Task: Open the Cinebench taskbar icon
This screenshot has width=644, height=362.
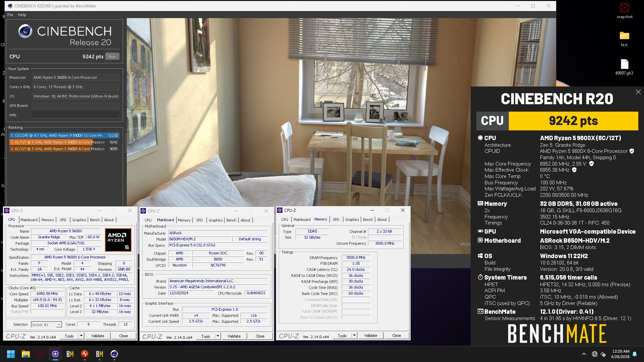Action: pyautogui.click(x=114, y=354)
